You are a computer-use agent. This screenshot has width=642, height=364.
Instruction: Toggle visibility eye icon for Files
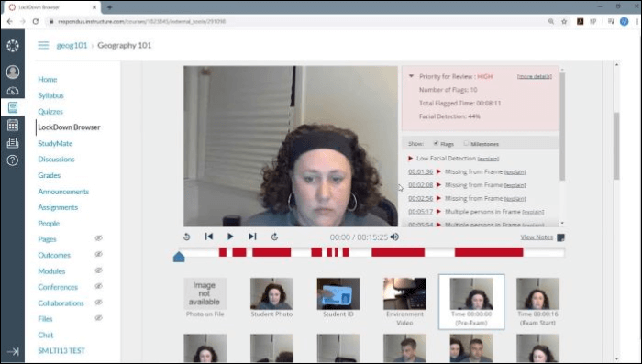point(99,318)
